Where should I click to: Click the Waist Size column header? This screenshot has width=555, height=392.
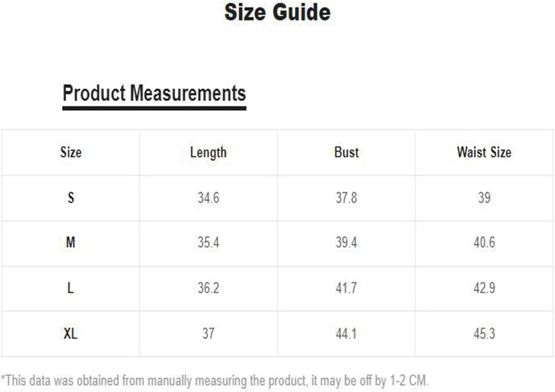click(484, 153)
